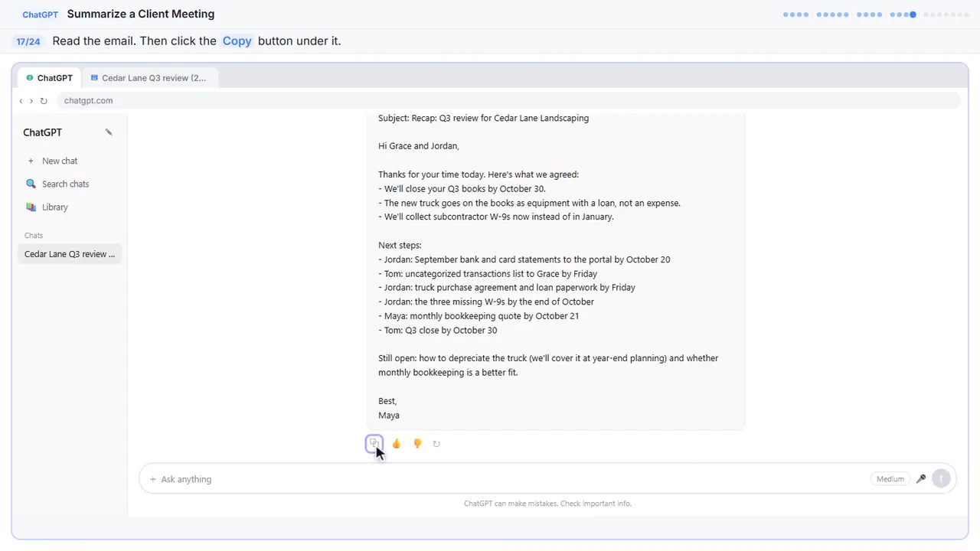Click the browser forward arrow

[x=31, y=101]
